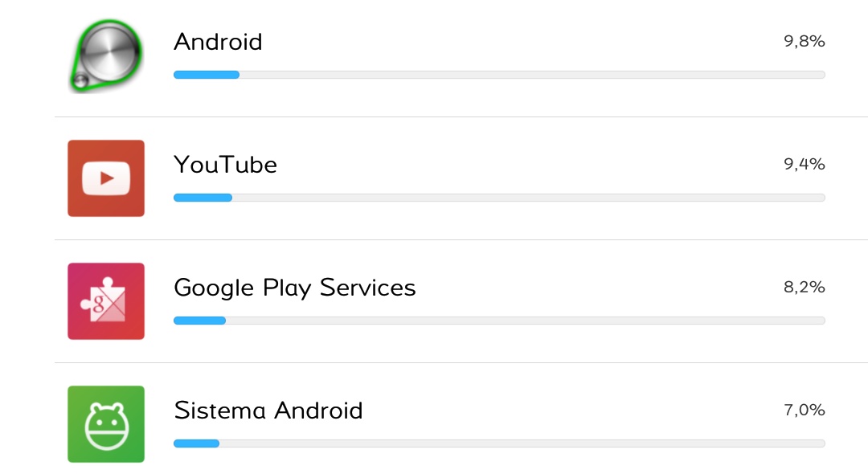Screen dimensions: 868x474
Task: Select the Android label text
Action: pyautogui.click(x=218, y=42)
